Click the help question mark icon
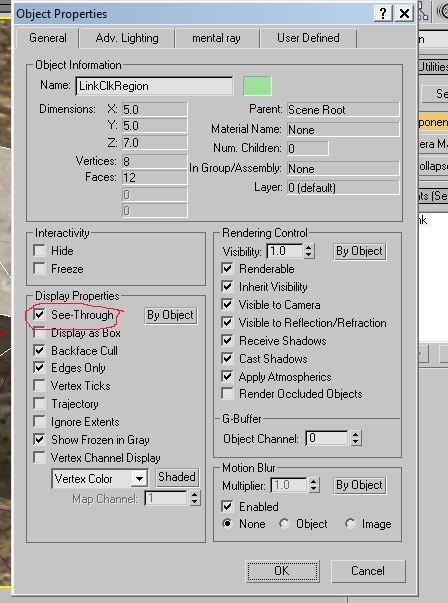448x603 pixels. (x=383, y=14)
